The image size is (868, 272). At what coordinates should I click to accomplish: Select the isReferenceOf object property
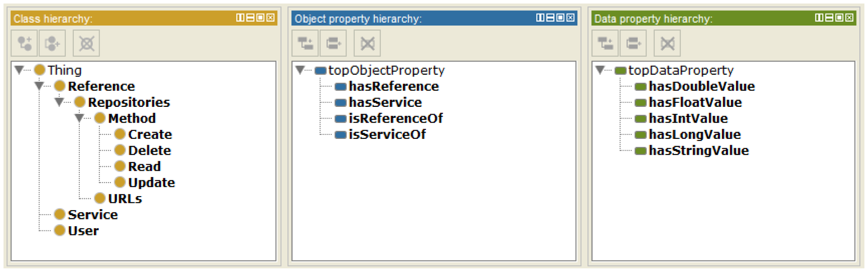pyautogui.click(x=395, y=118)
